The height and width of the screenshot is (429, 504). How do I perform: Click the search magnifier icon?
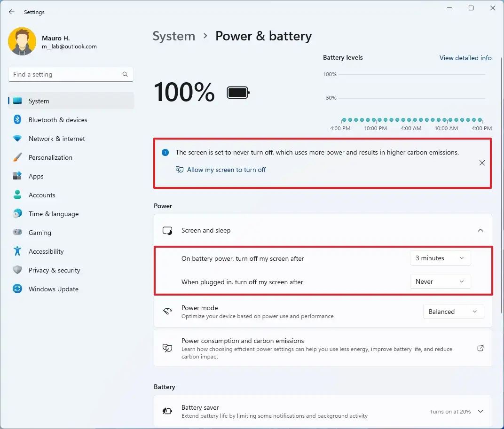125,74
